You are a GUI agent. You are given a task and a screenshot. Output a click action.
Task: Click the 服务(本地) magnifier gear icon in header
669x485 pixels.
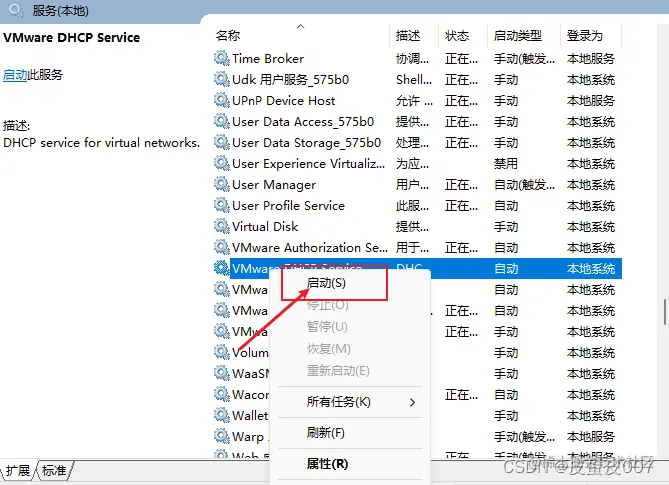16,10
